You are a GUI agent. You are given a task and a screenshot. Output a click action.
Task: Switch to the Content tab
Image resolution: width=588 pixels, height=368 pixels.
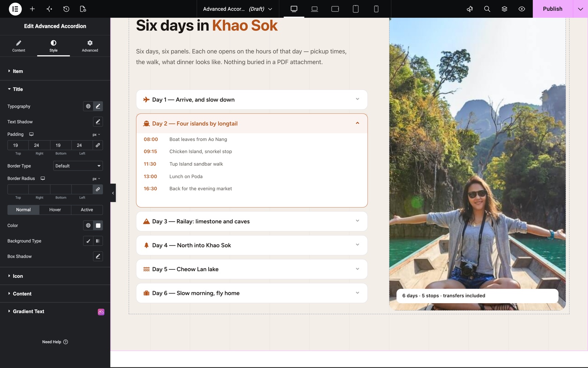[x=19, y=46]
